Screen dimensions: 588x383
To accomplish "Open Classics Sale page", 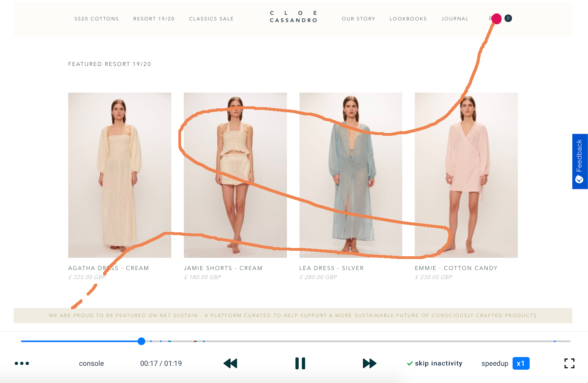I will click(x=211, y=19).
